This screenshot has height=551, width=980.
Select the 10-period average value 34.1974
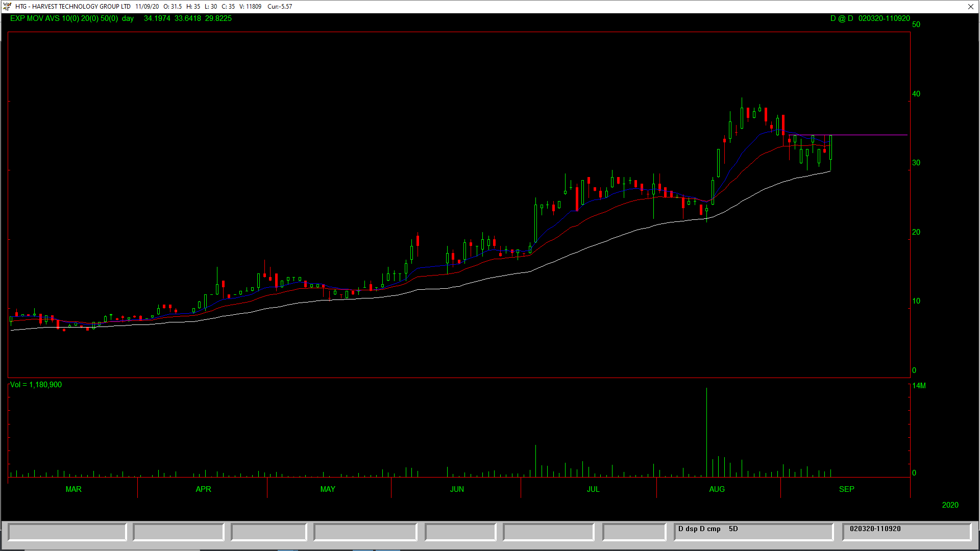(x=157, y=18)
